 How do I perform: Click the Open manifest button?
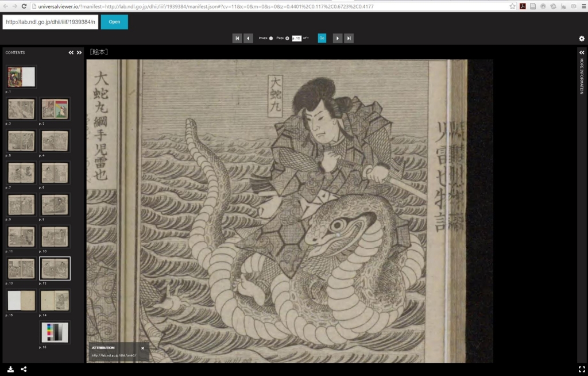(x=114, y=22)
